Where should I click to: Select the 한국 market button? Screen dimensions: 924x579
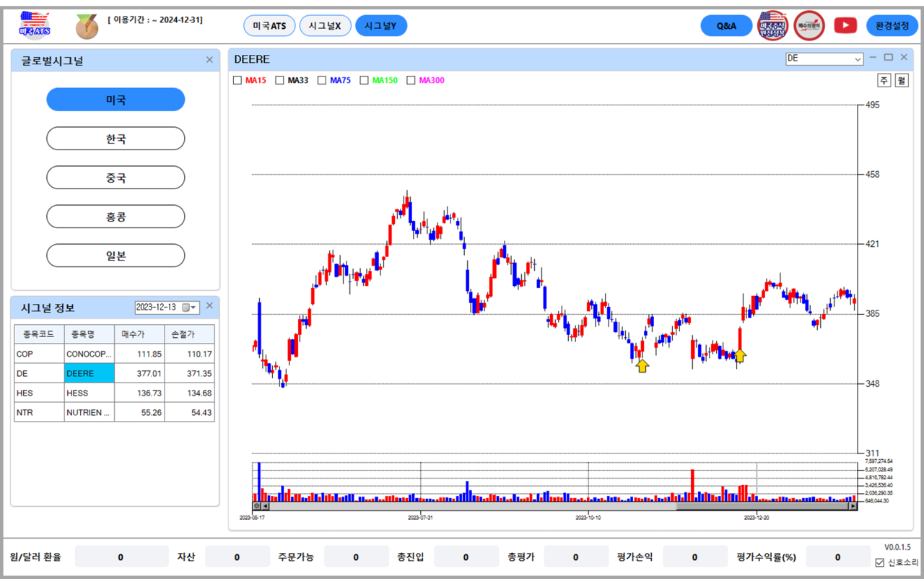(x=115, y=139)
